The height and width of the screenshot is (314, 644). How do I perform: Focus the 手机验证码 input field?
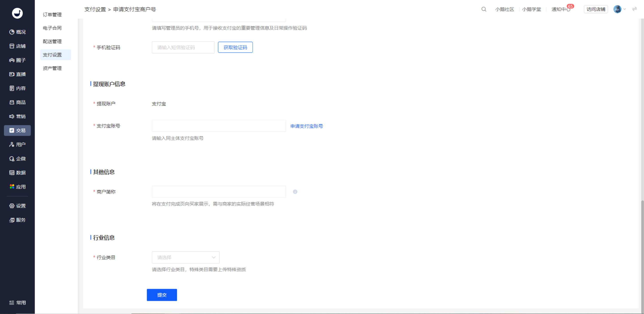[x=183, y=47]
